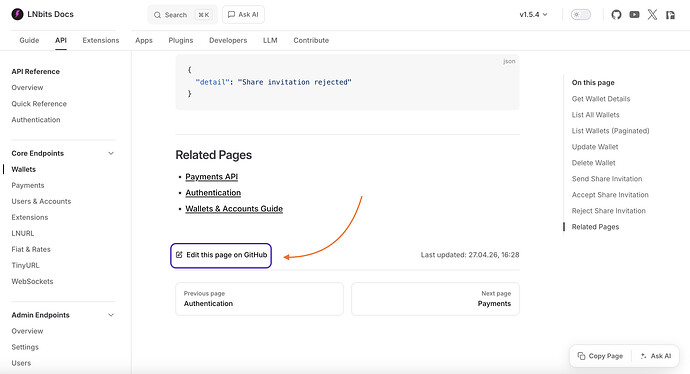Viewport: 690px width, 374px height.
Task: Open Overview under API Reference
Action: 27,88
